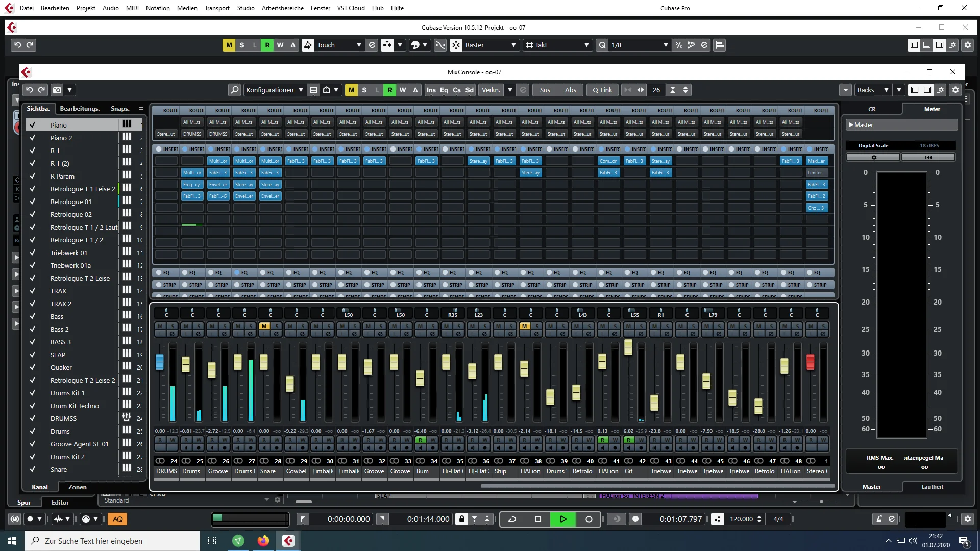Toggle visibility checkmark for Quaker channel

click(x=32, y=367)
